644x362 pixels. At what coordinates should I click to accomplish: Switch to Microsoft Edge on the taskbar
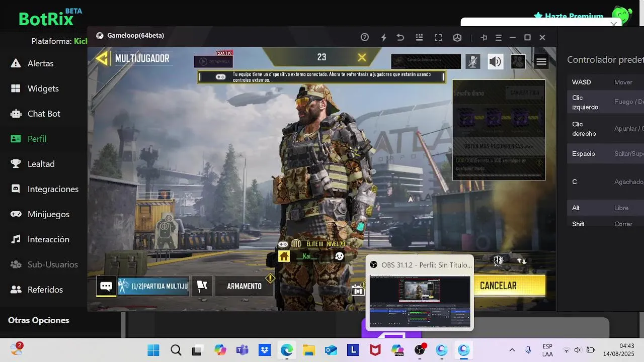(286, 350)
